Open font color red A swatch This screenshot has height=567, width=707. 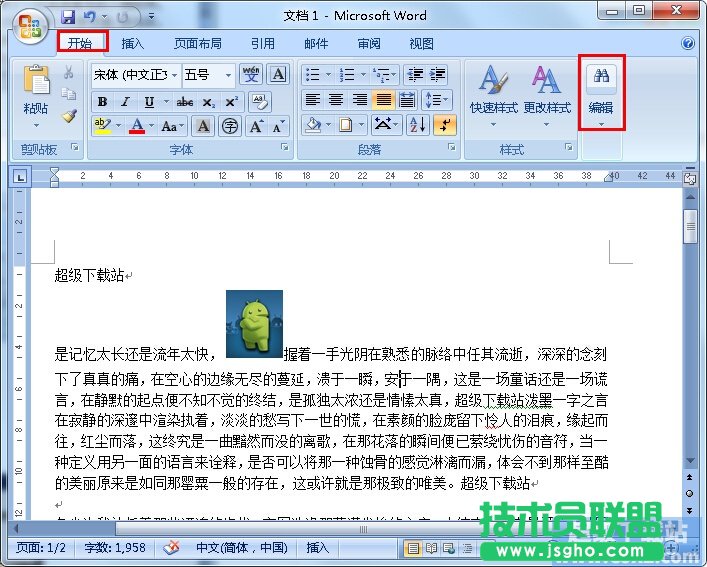point(137,126)
